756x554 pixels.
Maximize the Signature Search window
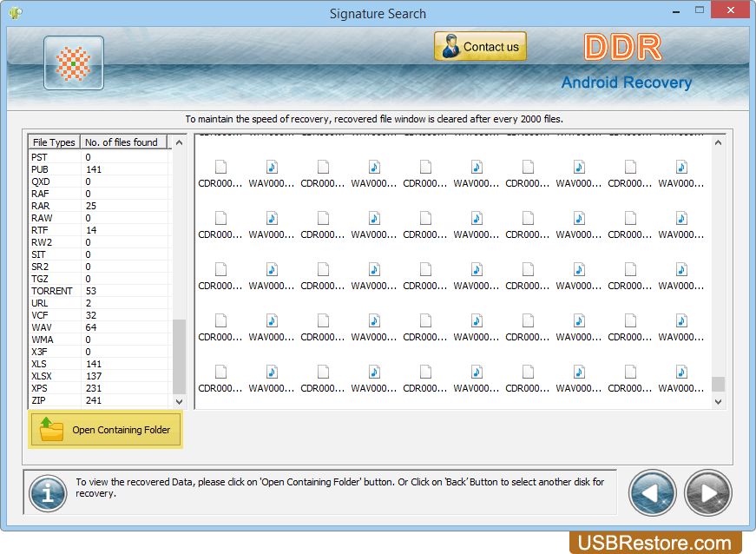coord(700,10)
